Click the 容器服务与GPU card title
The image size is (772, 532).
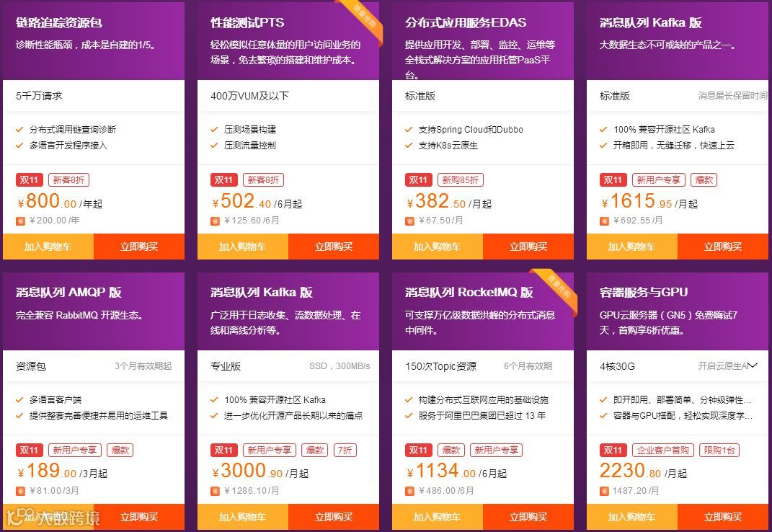point(644,293)
